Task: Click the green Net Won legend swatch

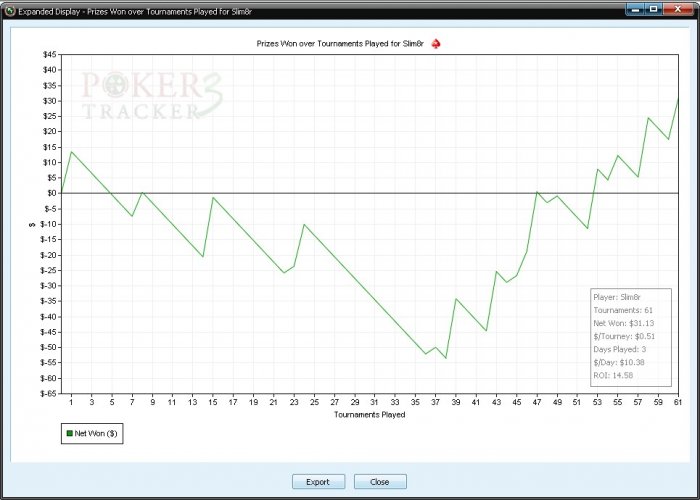Action: pos(69,433)
